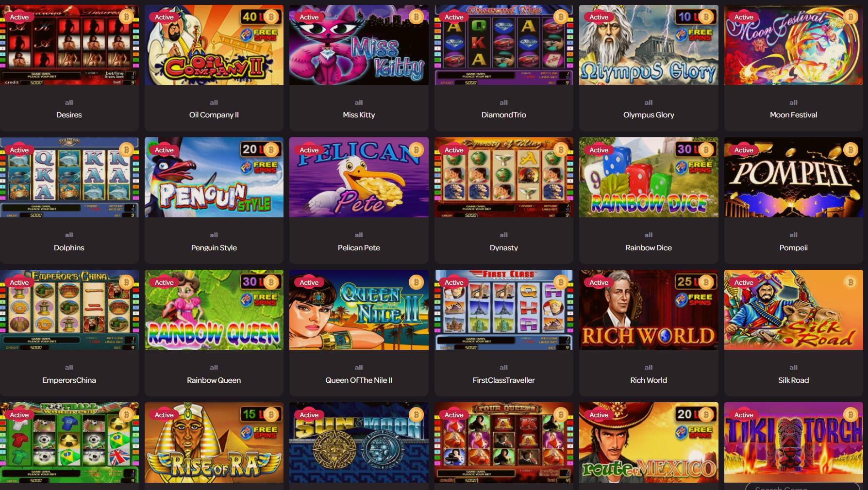The width and height of the screenshot is (868, 490).
Task: Open the Olympus Glory game title
Action: pyautogui.click(x=649, y=115)
